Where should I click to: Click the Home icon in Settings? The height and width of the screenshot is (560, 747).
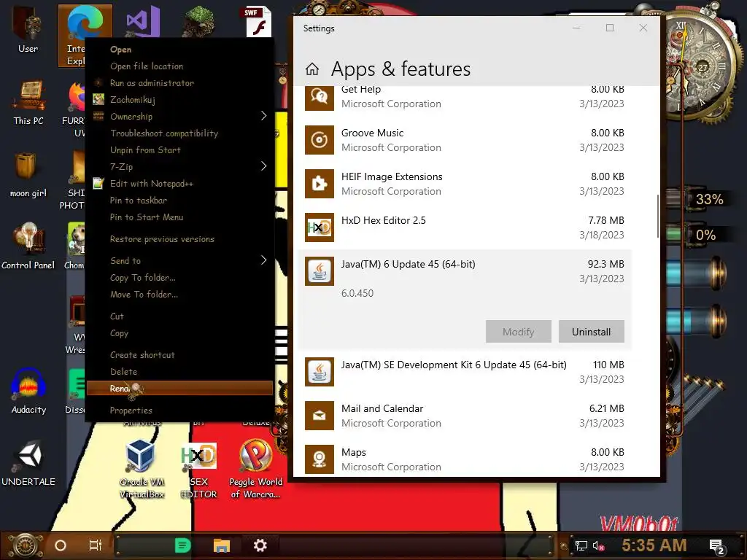click(x=312, y=69)
